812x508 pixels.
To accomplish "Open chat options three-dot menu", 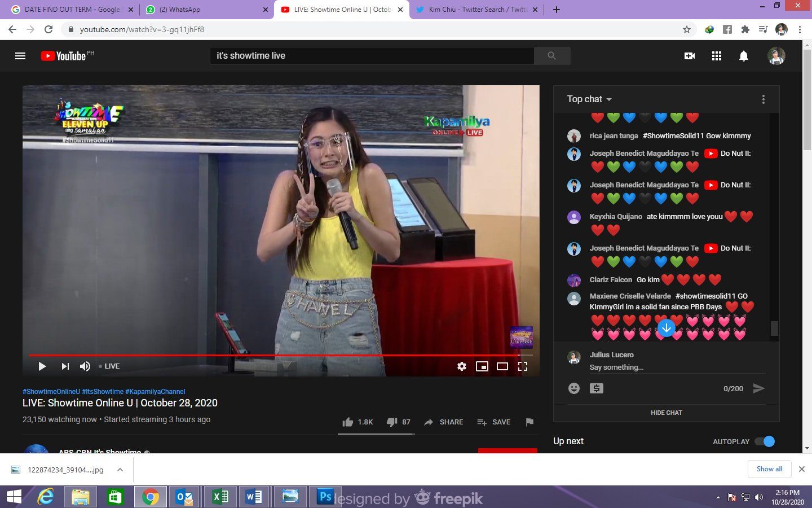I will [x=764, y=99].
